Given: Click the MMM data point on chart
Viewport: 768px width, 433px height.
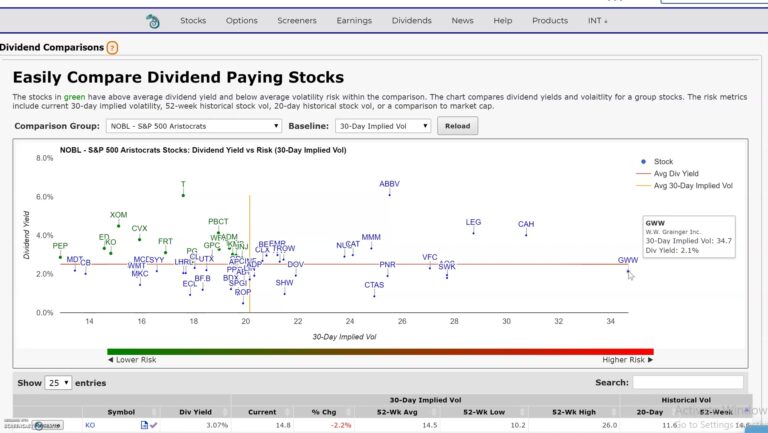Looking at the screenshot, I should tap(371, 248).
